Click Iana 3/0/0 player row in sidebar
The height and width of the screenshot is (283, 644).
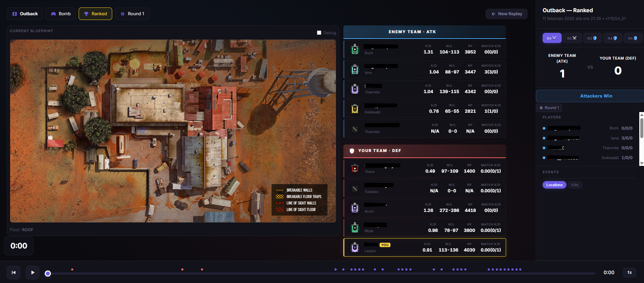(588, 138)
